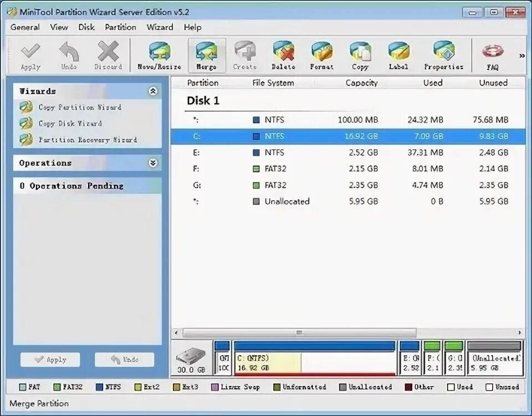Show more toolbar items via chevron
532x416 pixels.
(x=522, y=55)
